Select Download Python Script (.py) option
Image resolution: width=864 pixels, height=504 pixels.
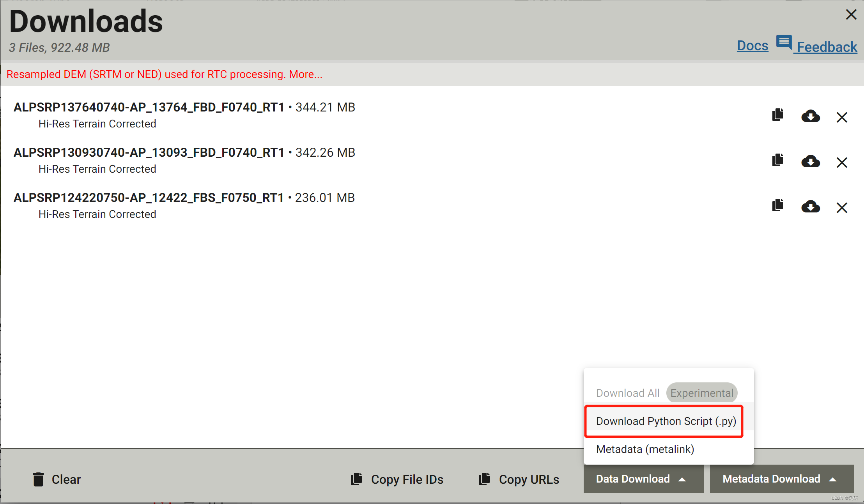[x=665, y=421]
